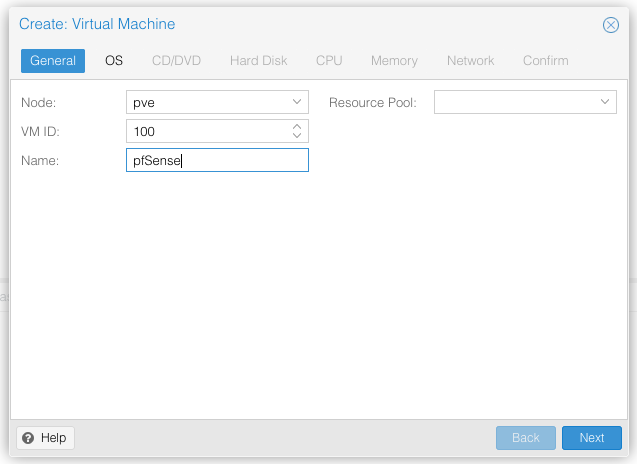Click the Back button
This screenshot has height=464, width=637.
pos(526,438)
